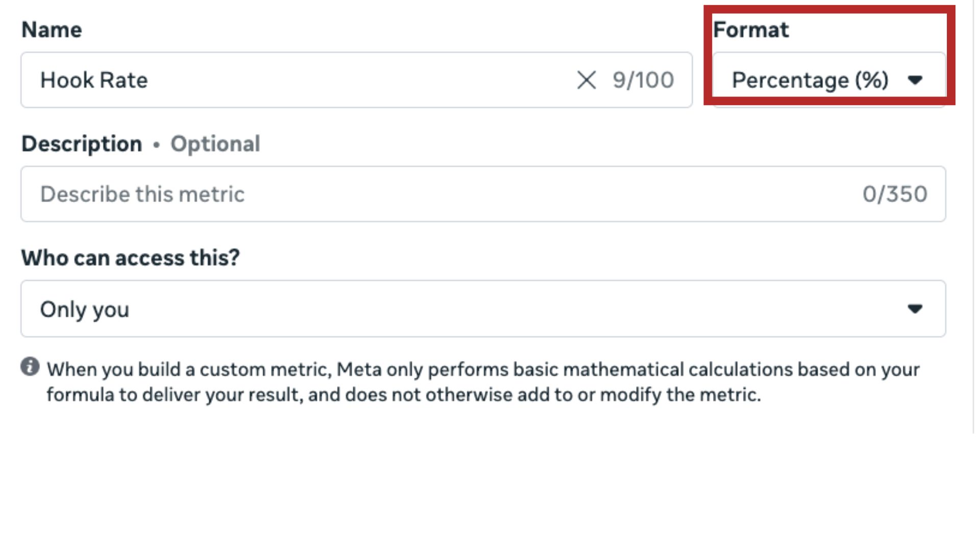Select the 'Percentage (%)' text value
Image resolution: width=980 pixels, height=551 pixels.
pyautogui.click(x=810, y=80)
